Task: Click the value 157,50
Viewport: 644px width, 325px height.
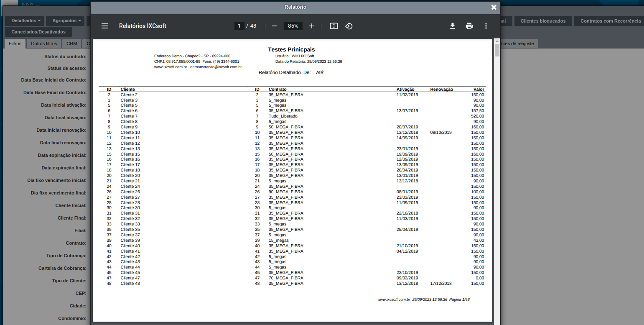Action: [x=478, y=111]
